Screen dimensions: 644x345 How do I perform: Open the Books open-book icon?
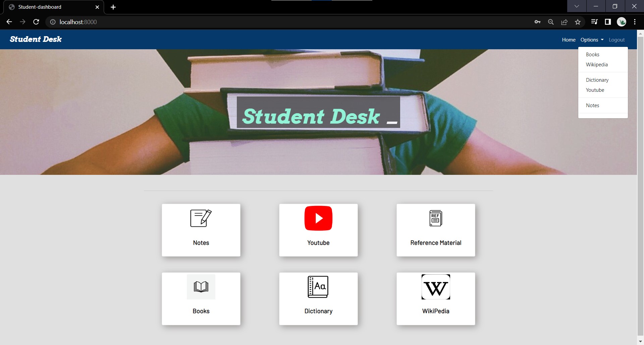click(x=201, y=287)
